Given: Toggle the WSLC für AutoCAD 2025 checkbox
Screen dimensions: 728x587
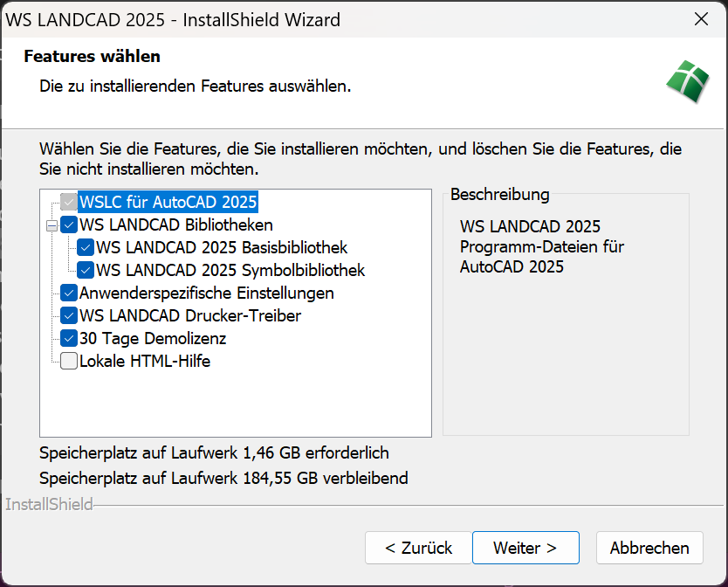Looking at the screenshot, I should pyautogui.click(x=69, y=203).
